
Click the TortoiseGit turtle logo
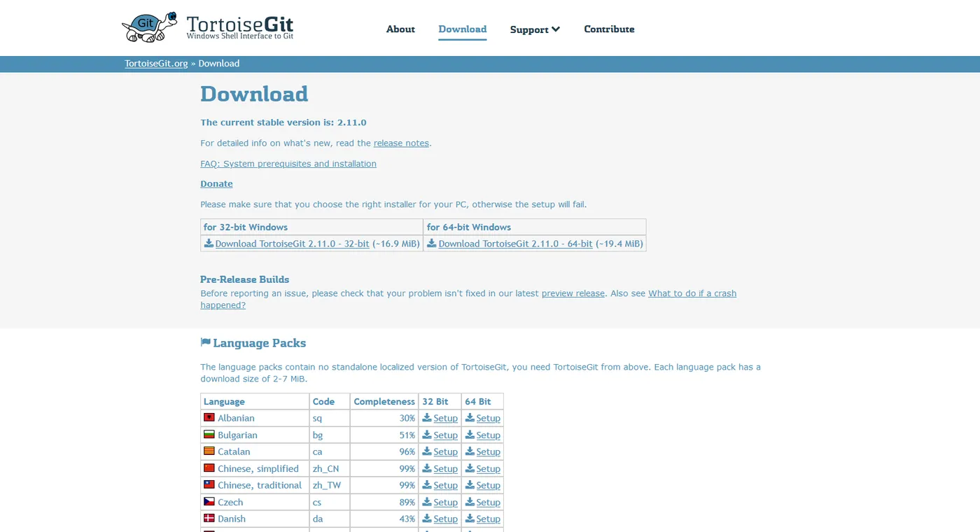(x=150, y=27)
